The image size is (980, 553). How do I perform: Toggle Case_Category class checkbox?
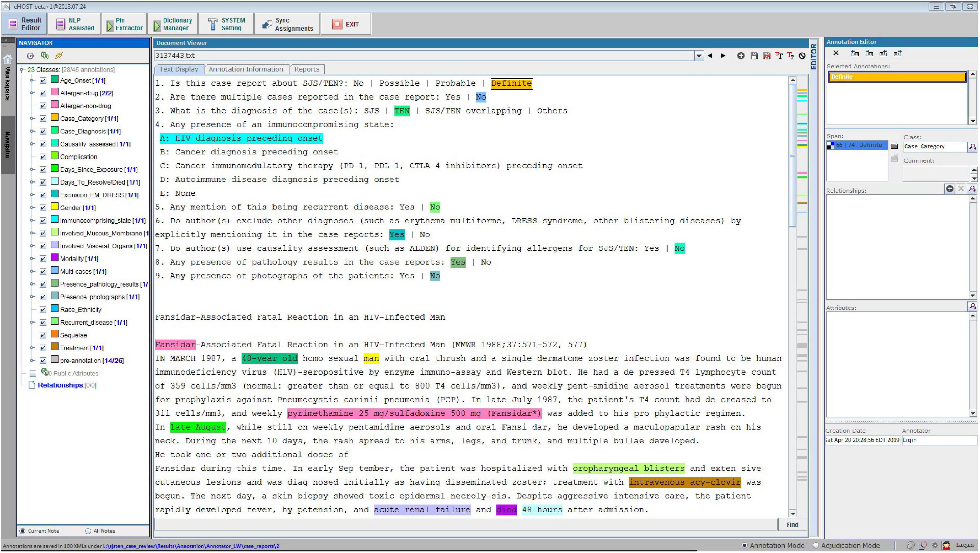(43, 118)
